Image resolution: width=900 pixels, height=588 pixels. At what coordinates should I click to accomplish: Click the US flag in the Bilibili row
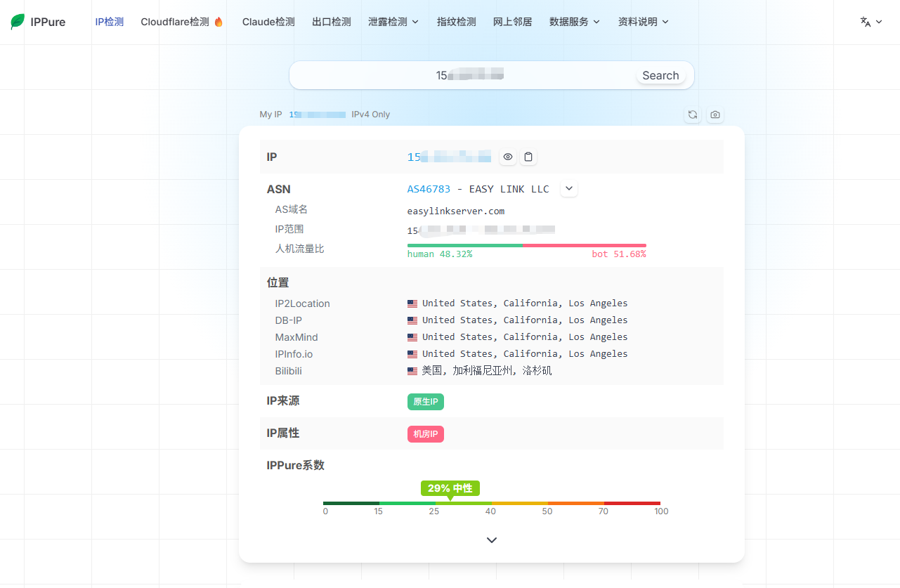tap(412, 371)
